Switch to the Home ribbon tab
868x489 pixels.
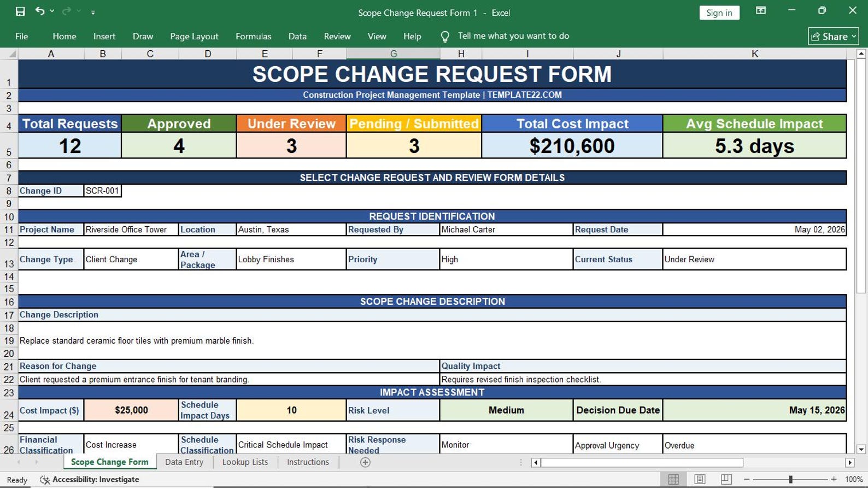(x=64, y=36)
